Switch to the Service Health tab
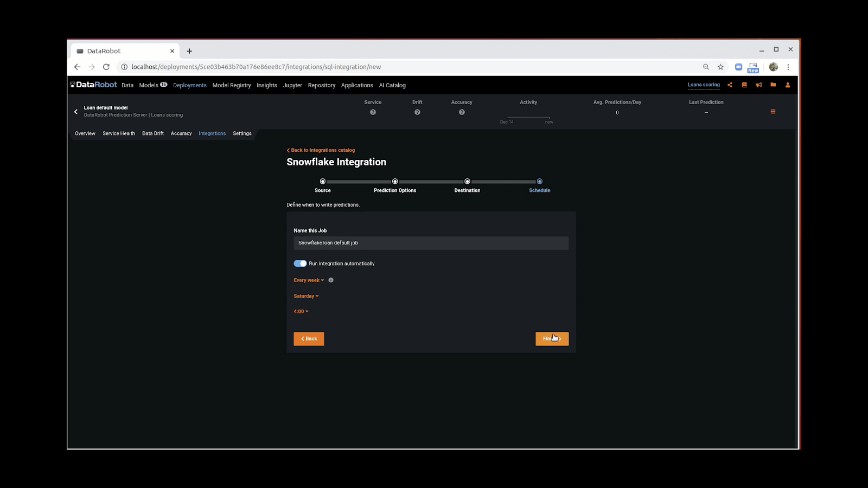The image size is (868, 488). pos(119,133)
